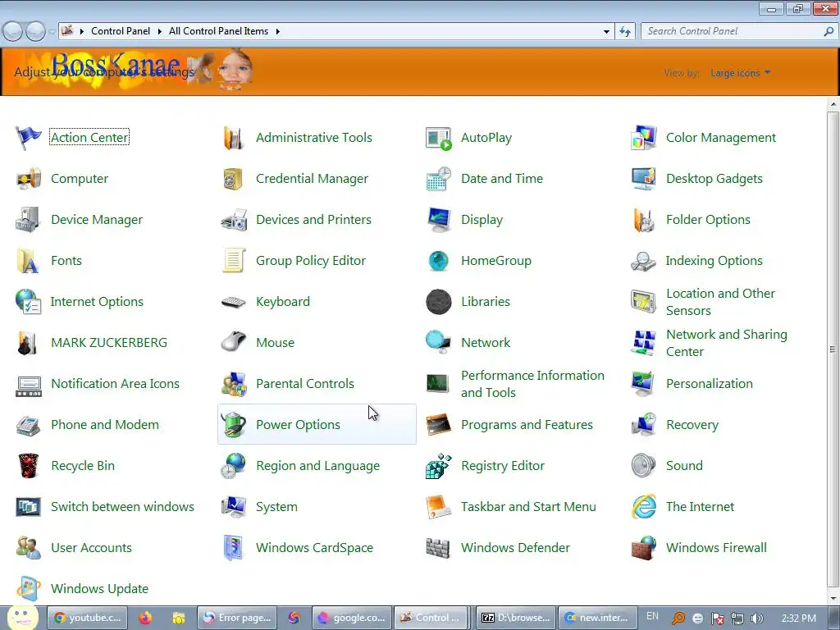The width and height of the screenshot is (840, 630).
Task: Open the Personalization link
Action: click(710, 384)
